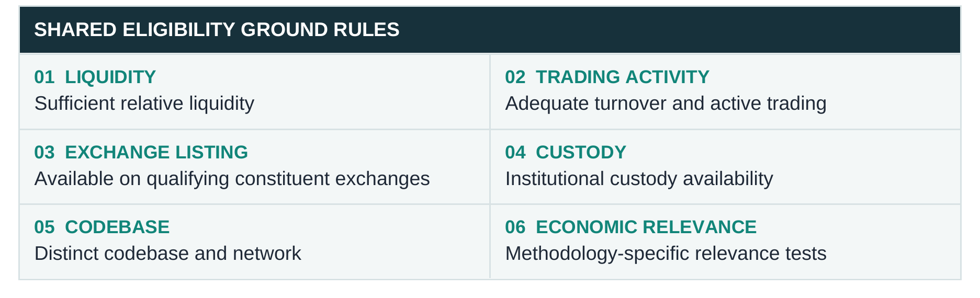The height and width of the screenshot is (298, 980).
Task: Click Methodology-specific relevance tests text
Action: click(x=666, y=254)
